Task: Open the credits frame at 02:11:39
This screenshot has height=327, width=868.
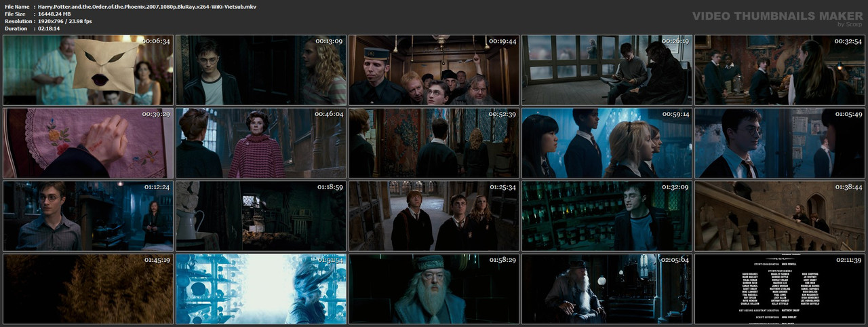Action: [x=780, y=288]
